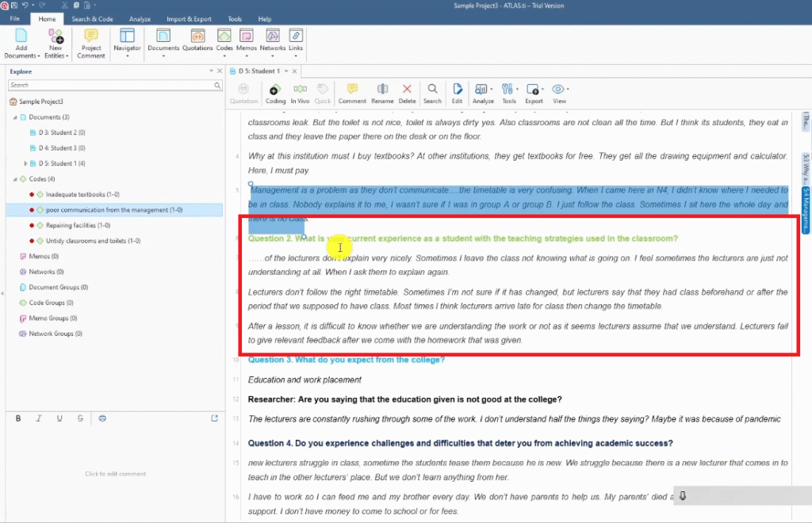
Task: Click the Rename icon in document toolbar
Action: point(382,93)
